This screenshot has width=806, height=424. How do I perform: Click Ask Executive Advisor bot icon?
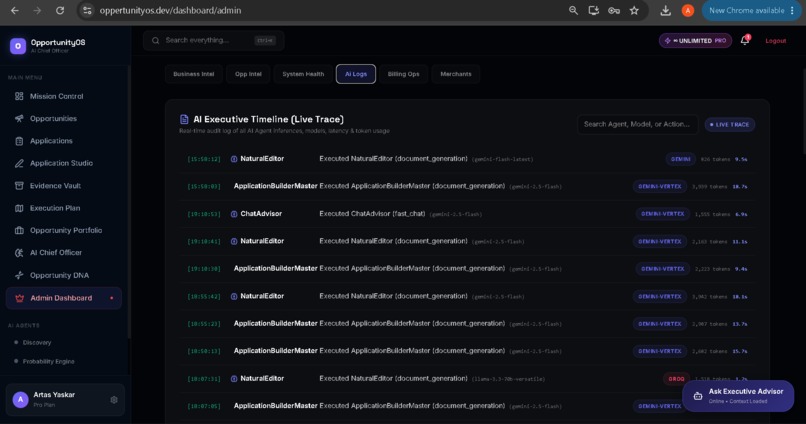click(698, 396)
